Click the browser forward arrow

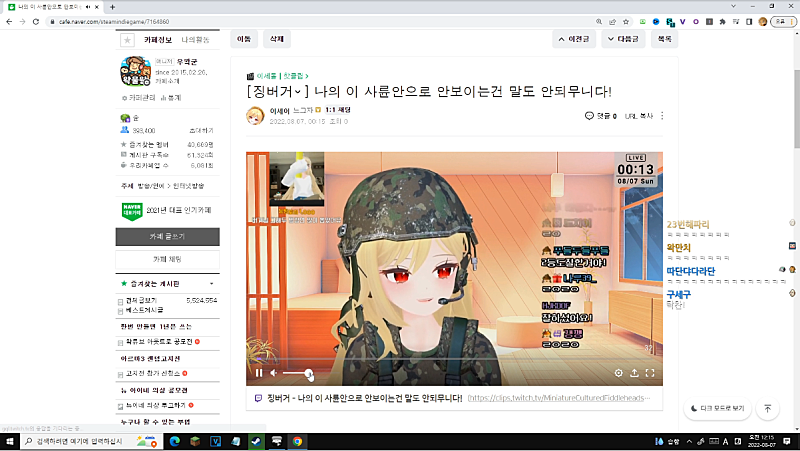tap(22, 21)
